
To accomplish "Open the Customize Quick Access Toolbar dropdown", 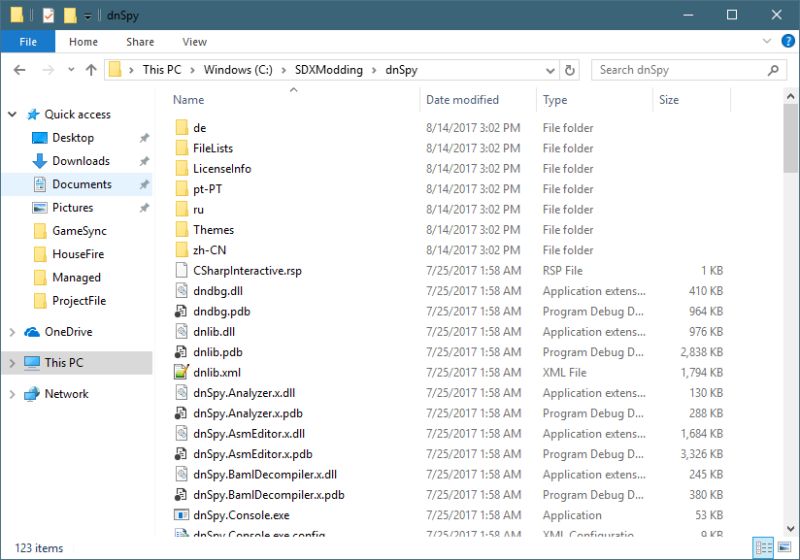I will coord(88,16).
